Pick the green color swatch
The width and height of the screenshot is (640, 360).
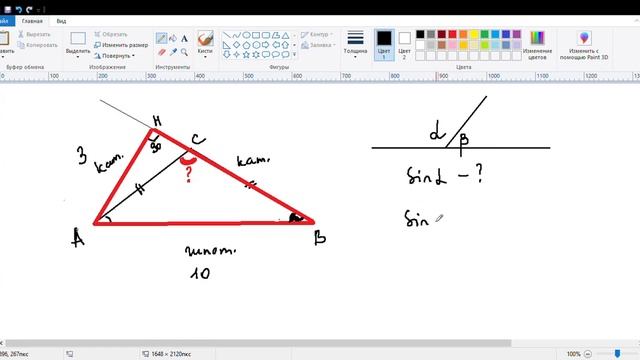(484, 34)
